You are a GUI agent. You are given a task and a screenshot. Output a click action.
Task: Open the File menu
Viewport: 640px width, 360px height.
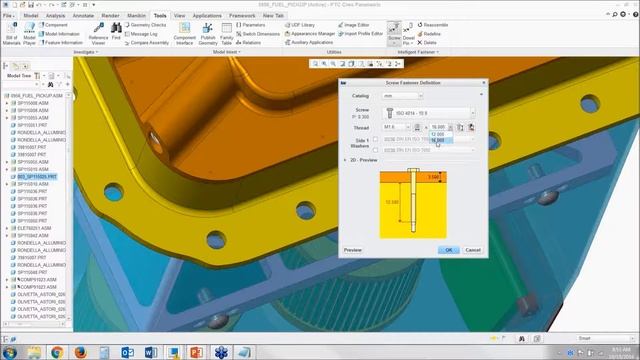coord(9,16)
